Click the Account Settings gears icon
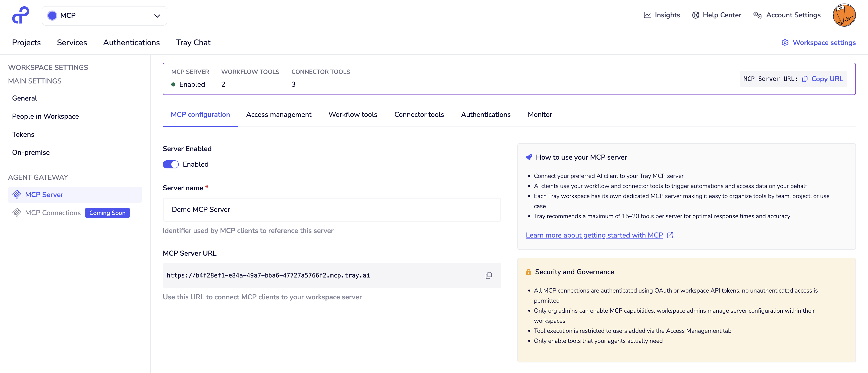The width and height of the screenshot is (868, 373). (x=758, y=15)
